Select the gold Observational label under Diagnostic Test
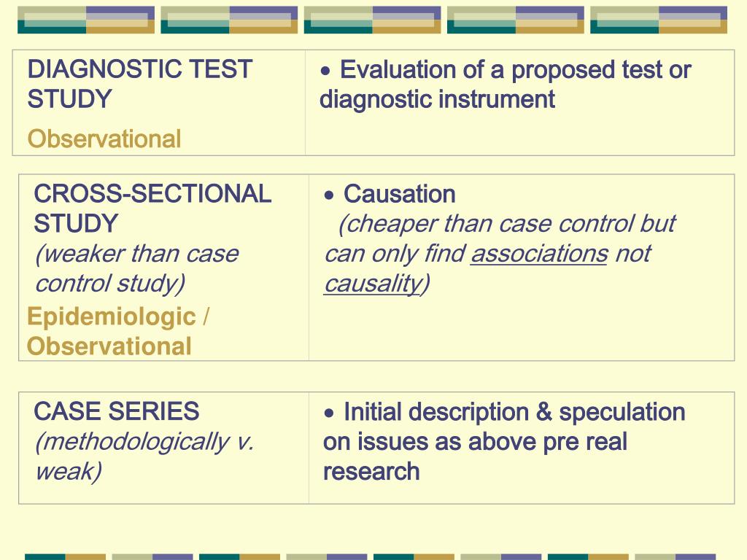Image resolution: width=747 pixels, height=560 pixels. point(104,139)
